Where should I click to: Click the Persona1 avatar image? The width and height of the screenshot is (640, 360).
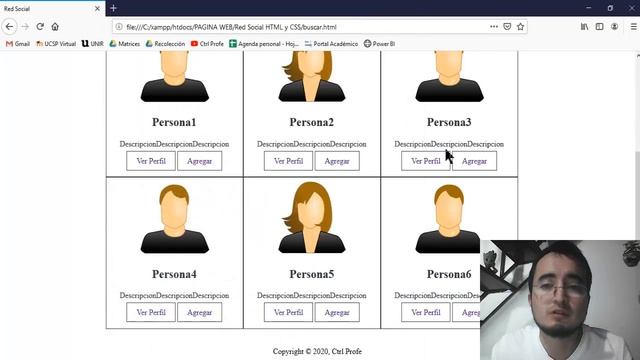coord(175,76)
